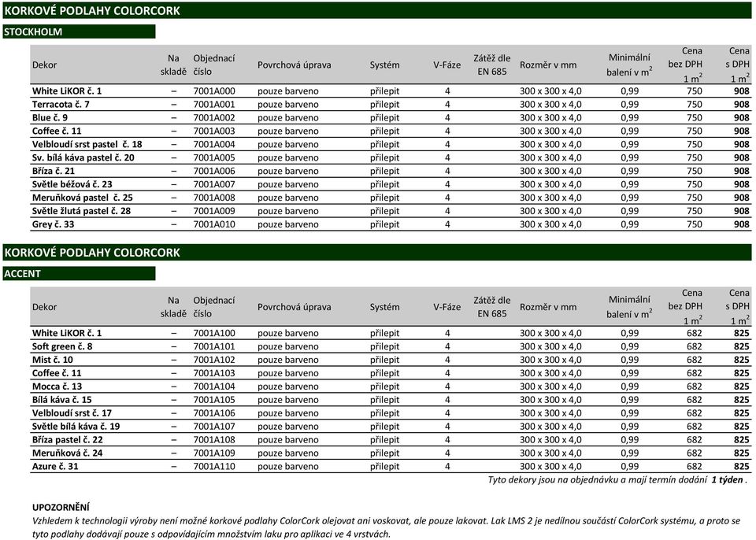This screenshot has width=756, height=540.
Task: Select order number 7001A003
Action: (214, 131)
